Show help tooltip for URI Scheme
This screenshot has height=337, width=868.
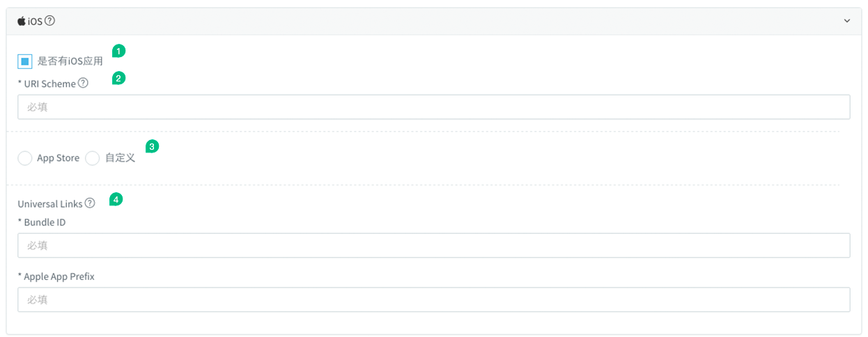(x=83, y=84)
